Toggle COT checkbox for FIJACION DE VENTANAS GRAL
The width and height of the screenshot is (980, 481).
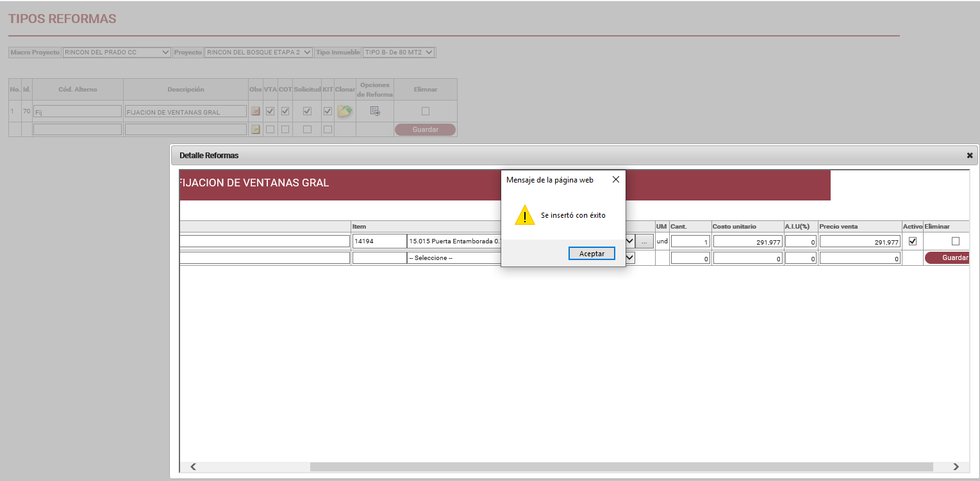tap(285, 111)
